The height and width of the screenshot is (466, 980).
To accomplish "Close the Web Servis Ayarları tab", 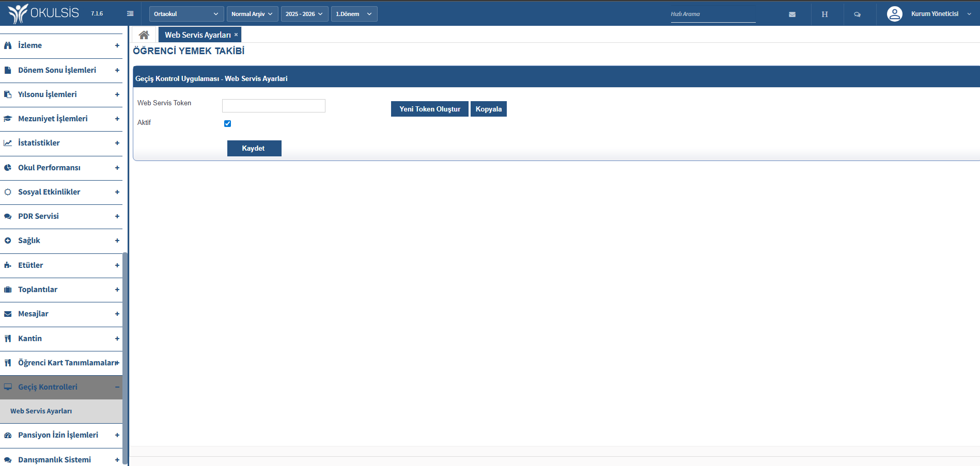I will point(236,35).
